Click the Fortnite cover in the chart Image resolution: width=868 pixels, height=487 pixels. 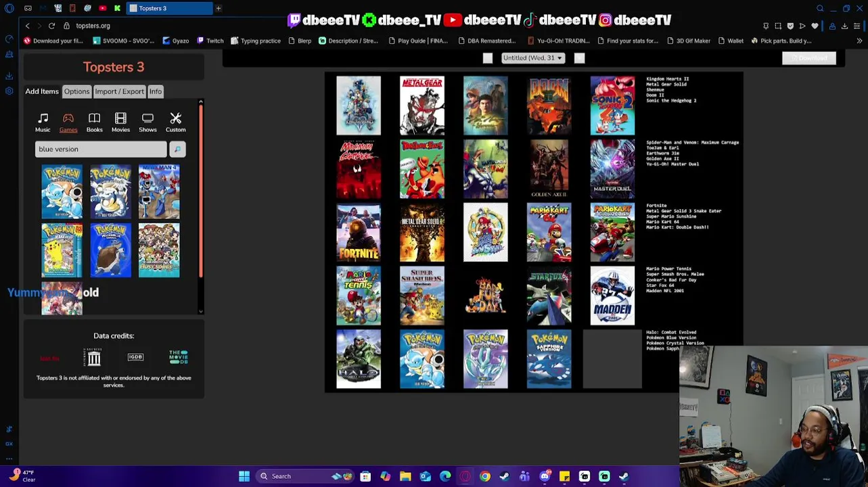(x=359, y=232)
